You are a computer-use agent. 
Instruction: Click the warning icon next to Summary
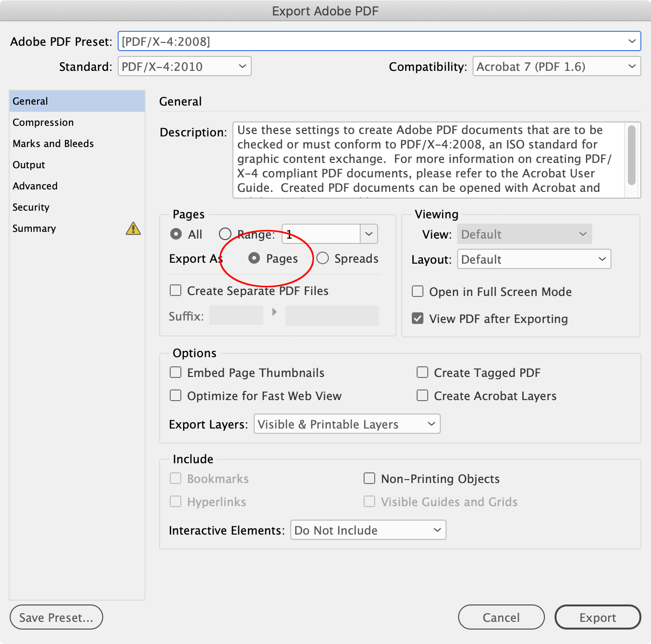click(134, 228)
